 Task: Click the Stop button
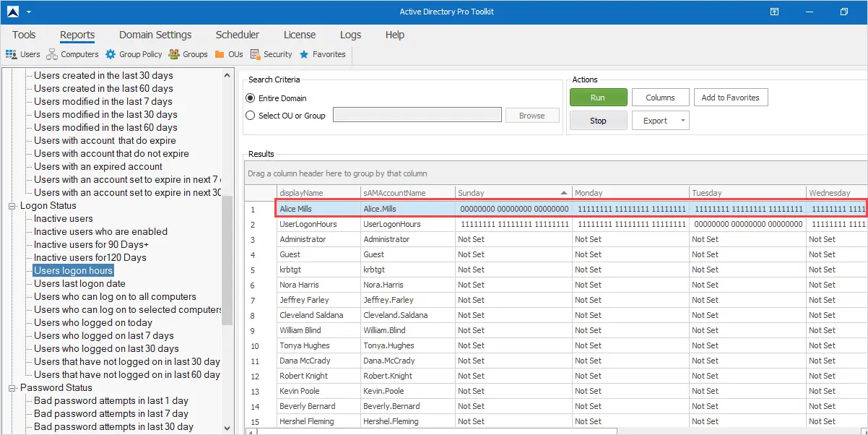click(598, 121)
